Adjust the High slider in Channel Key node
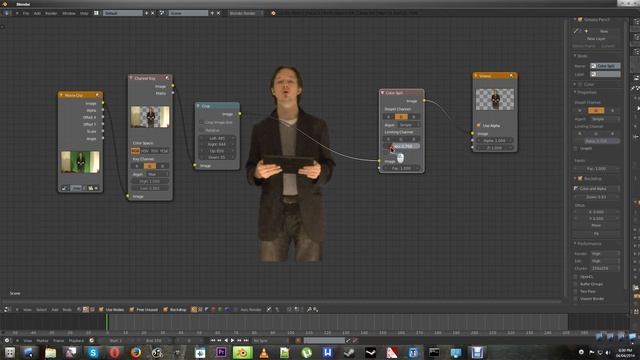 click(x=150, y=181)
